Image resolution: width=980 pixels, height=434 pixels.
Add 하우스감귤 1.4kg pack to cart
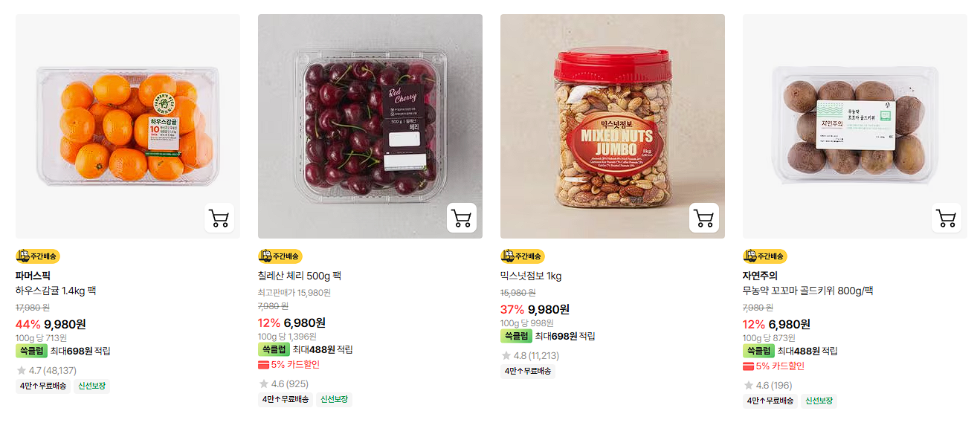219,218
